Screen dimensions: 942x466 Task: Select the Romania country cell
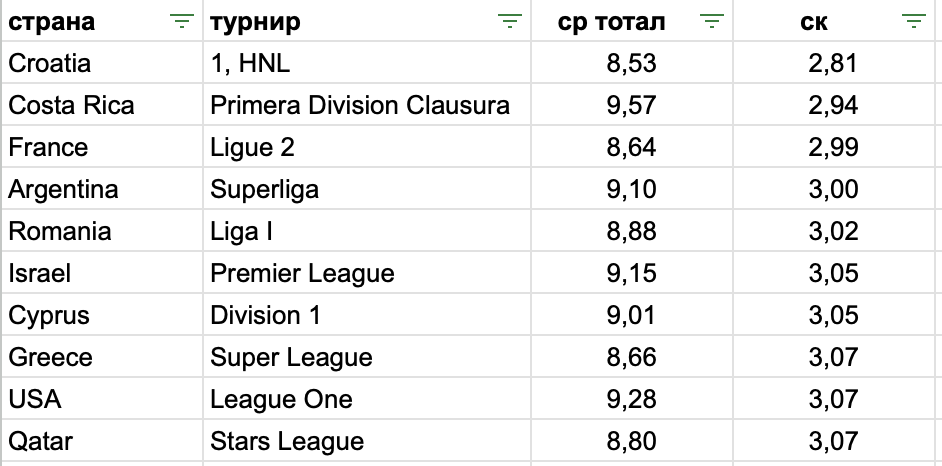(x=102, y=231)
